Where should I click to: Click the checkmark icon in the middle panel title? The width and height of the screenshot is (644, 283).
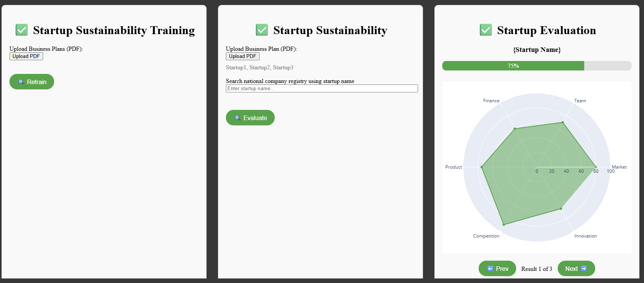tap(262, 30)
